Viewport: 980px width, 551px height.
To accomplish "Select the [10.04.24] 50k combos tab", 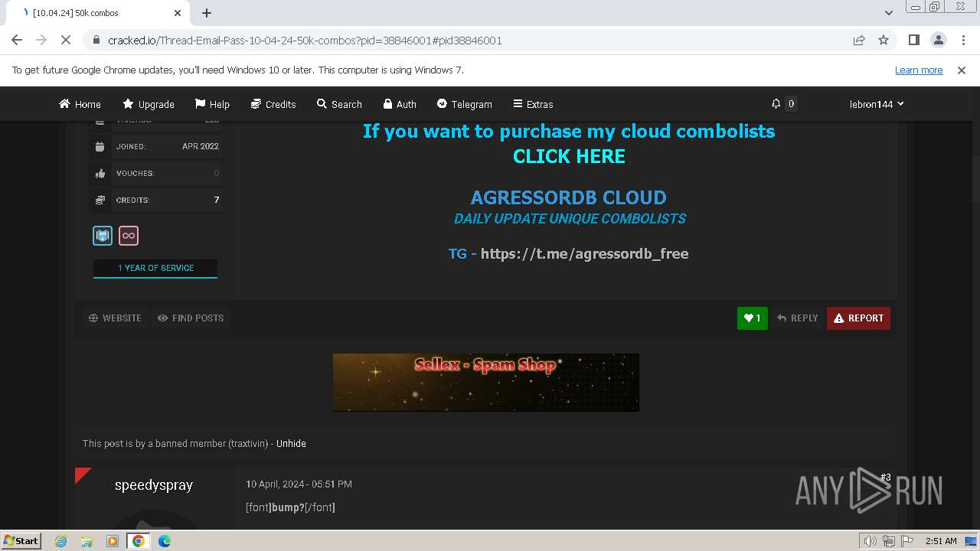I will pyautogui.click(x=97, y=13).
